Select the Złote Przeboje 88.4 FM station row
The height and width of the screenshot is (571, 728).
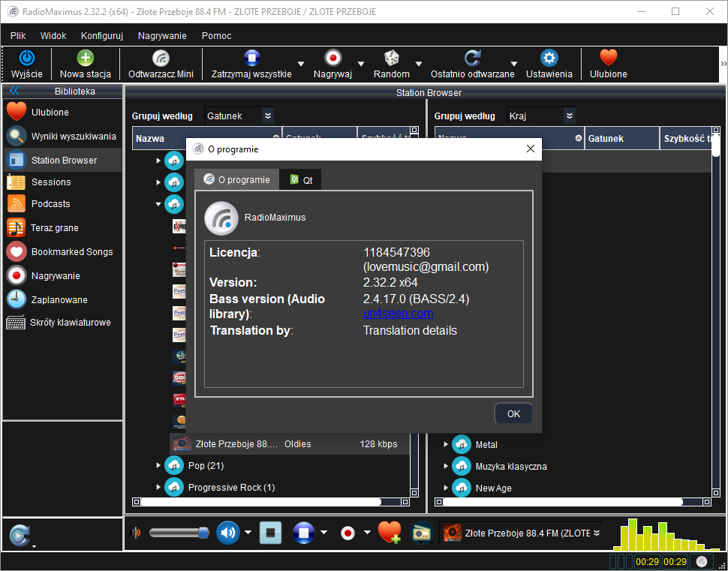pyautogui.click(x=290, y=444)
